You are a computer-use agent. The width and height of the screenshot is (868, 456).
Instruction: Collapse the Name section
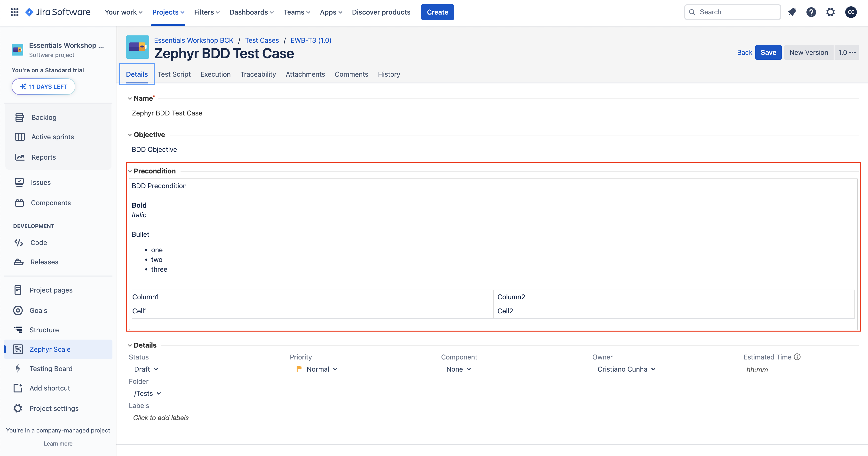pos(130,98)
